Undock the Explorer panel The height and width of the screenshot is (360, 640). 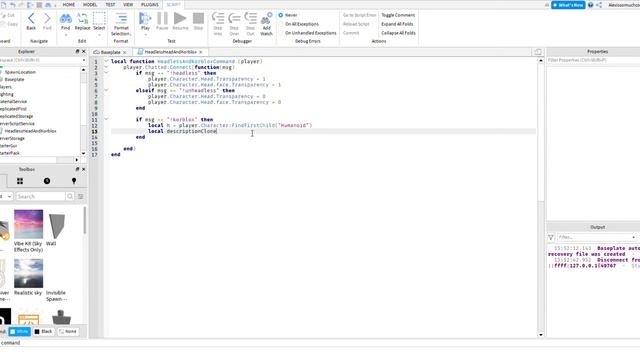[x=77, y=52]
